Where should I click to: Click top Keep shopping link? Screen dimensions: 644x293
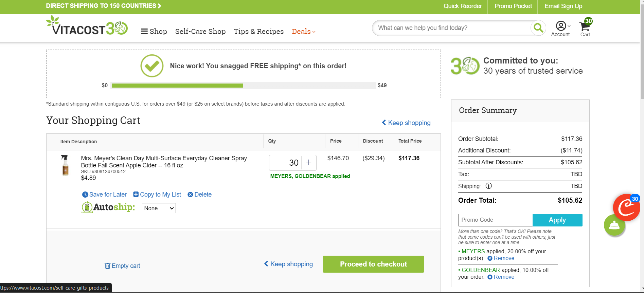(x=406, y=123)
